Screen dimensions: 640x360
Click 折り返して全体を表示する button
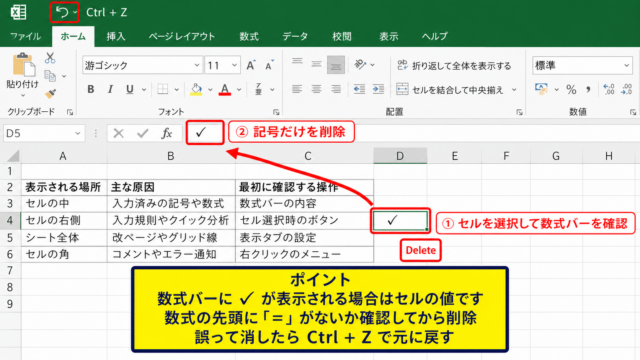(x=454, y=65)
